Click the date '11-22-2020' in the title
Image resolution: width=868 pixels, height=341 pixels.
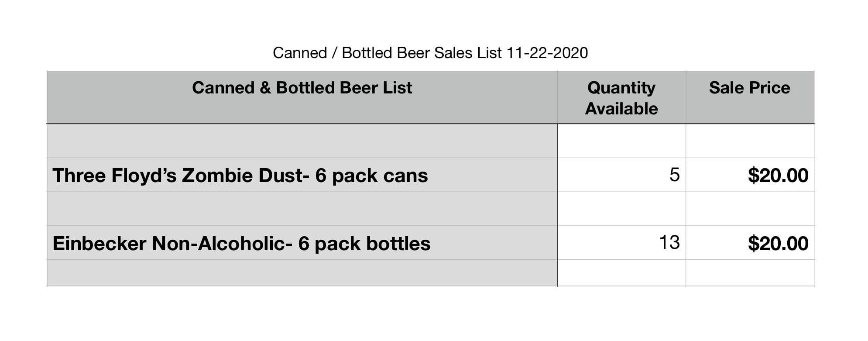pyautogui.click(x=547, y=53)
